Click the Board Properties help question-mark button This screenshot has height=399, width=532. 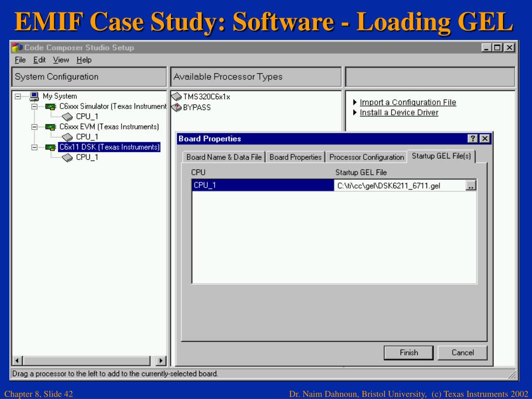(x=473, y=138)
